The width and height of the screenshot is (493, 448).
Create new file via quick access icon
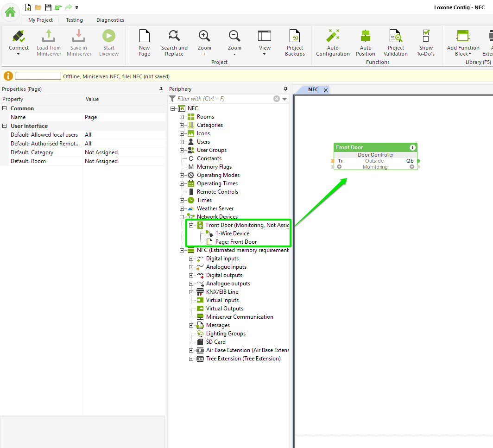pos(28,7)
